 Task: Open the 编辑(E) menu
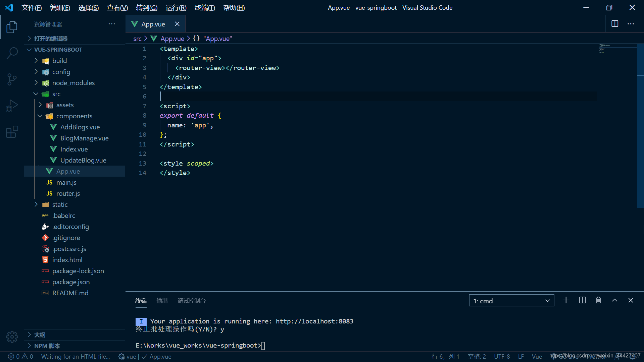point(60,7)
